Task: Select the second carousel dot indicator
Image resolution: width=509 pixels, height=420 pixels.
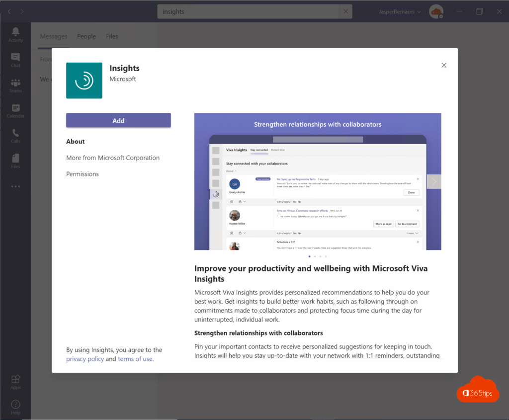Action: [315, 256]
